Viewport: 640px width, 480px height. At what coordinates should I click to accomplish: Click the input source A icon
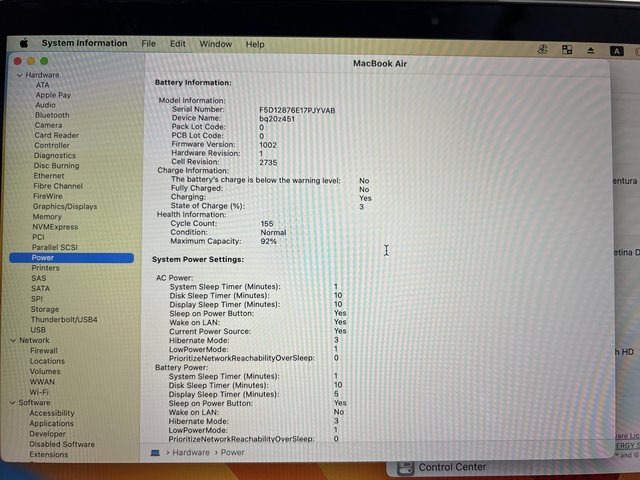[x=616, y=51]
